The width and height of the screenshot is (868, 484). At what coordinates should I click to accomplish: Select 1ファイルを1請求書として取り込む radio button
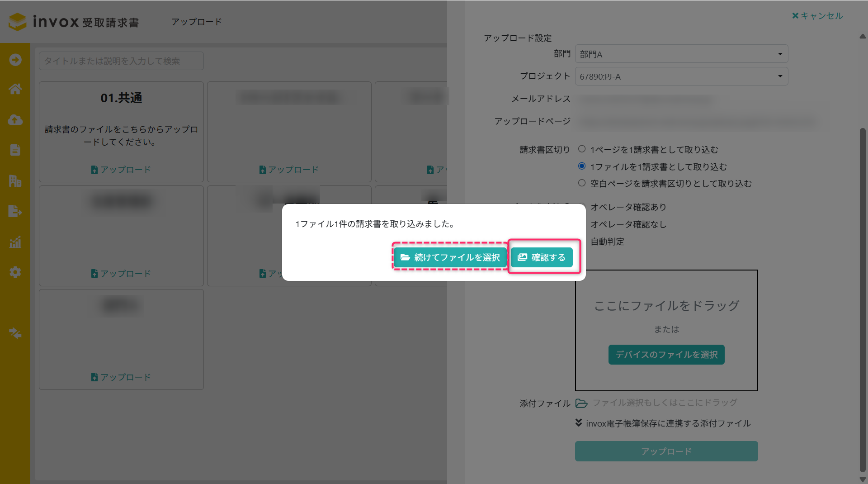(582, 166)
